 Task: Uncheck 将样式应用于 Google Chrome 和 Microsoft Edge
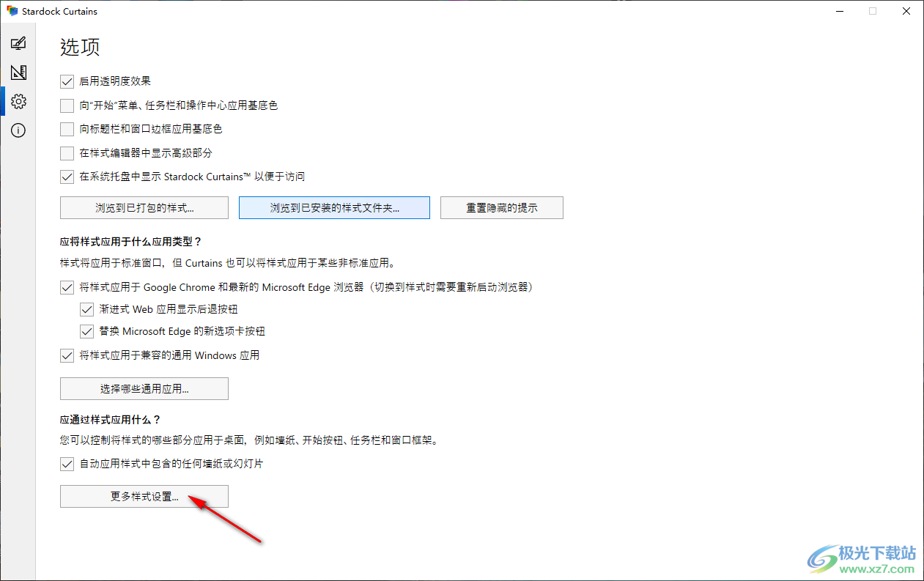click(x=67, y=287)
